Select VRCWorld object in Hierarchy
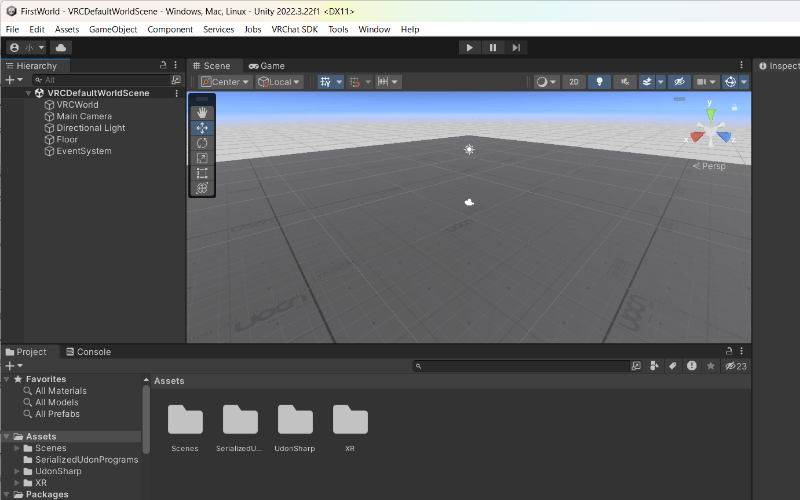This screenshot has width=800, height=500. (x=77, y=105)
